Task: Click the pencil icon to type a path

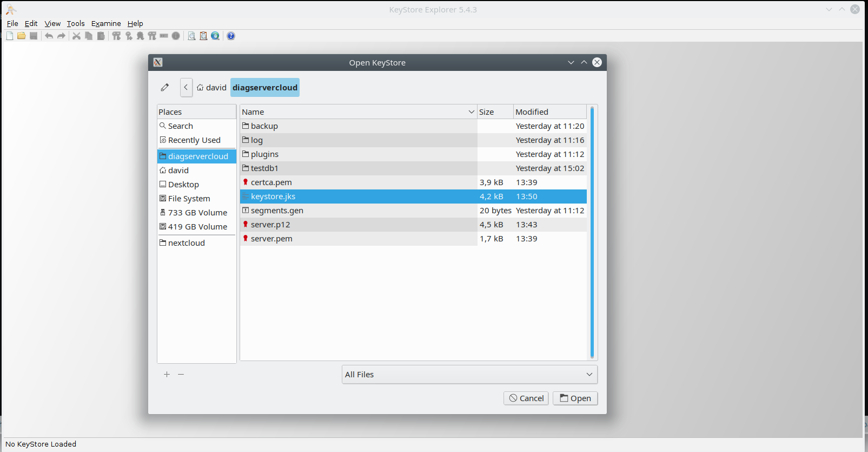Action: 165,87
